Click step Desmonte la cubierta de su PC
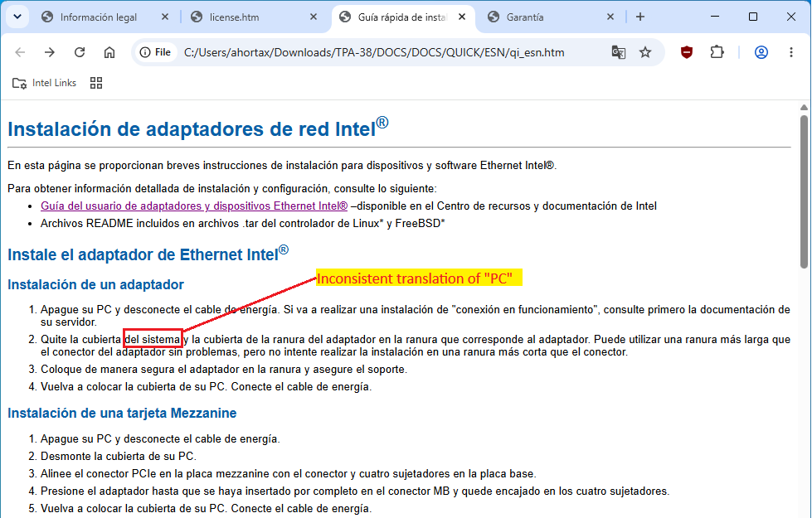The height and width of the screenshot is (518, 812). (119, 457)
